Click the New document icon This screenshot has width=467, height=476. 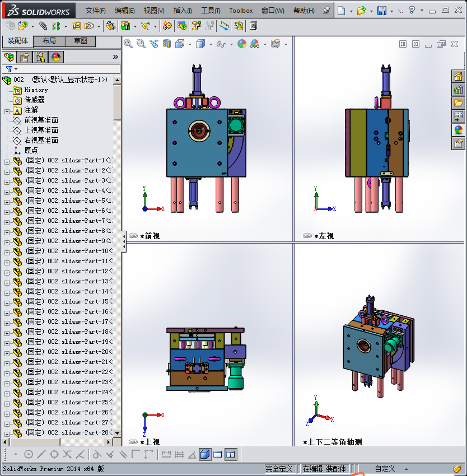pyautogui.click(x=342, y=11)
